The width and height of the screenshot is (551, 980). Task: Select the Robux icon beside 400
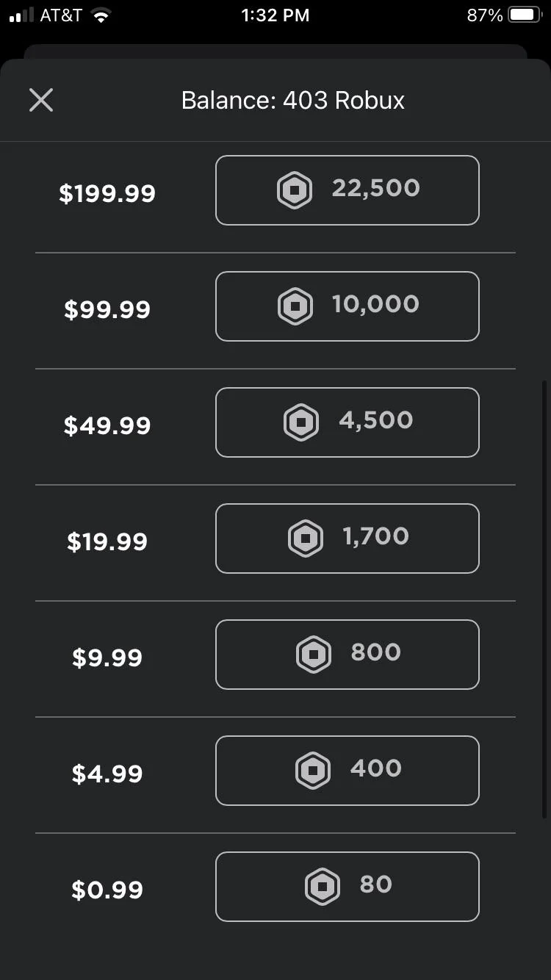(x=313, y=771)
